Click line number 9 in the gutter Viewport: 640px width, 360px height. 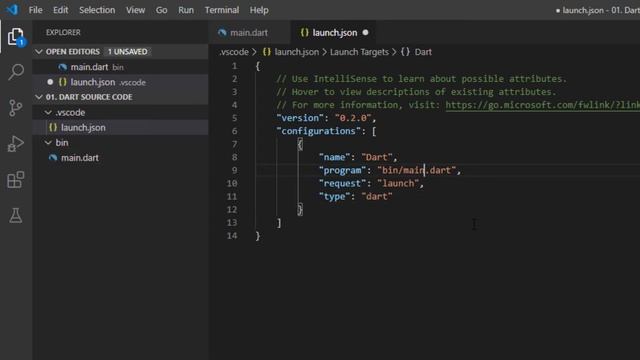point(234,170)
